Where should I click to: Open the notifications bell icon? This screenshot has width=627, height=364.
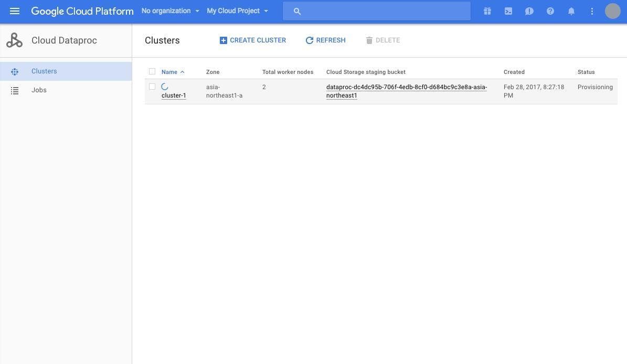click(x=571, y=11)
